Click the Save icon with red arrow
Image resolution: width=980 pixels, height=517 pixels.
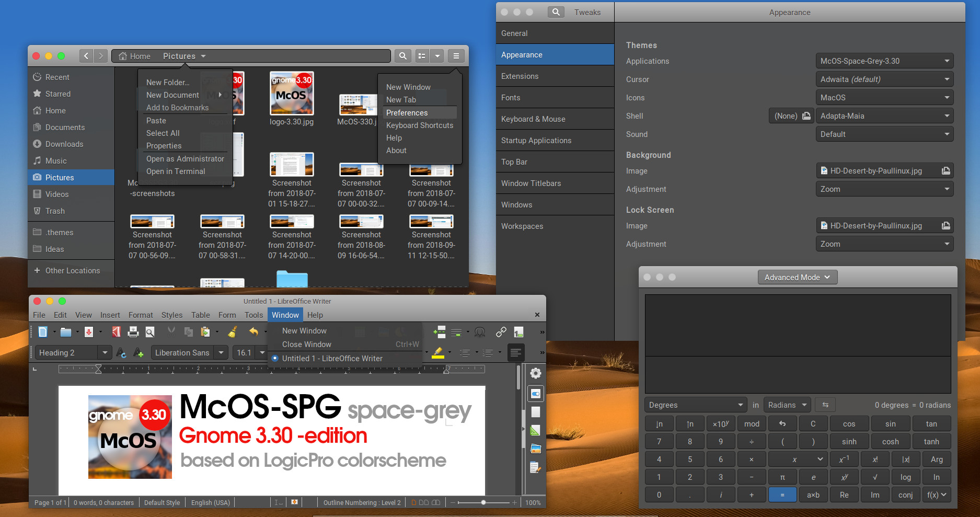tap(89, 331)
